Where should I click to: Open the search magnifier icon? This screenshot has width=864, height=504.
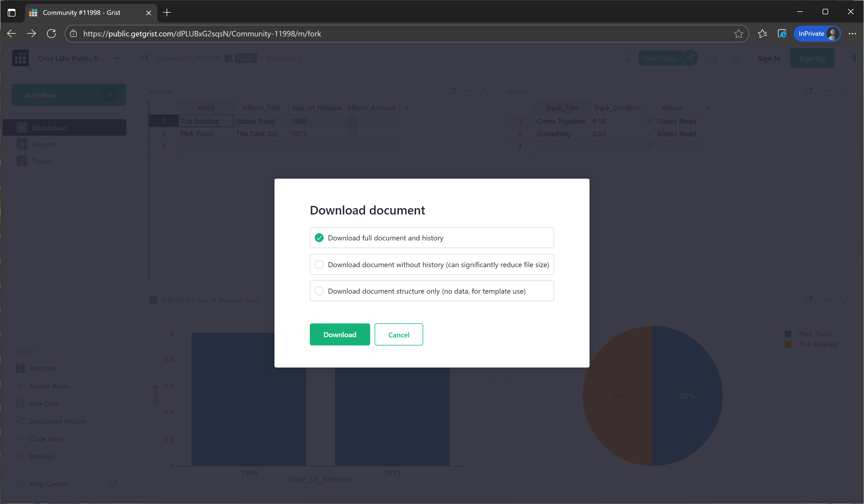[x=626, y=58]
